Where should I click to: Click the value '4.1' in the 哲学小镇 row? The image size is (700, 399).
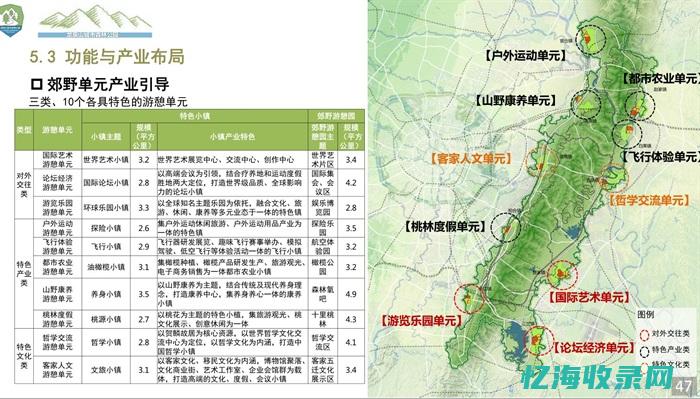point(351,342)
